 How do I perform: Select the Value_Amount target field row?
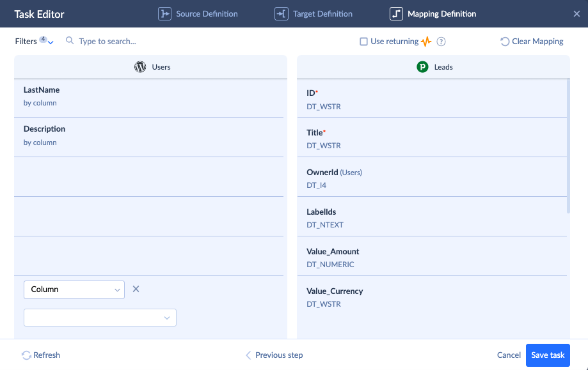pos(432,256)
